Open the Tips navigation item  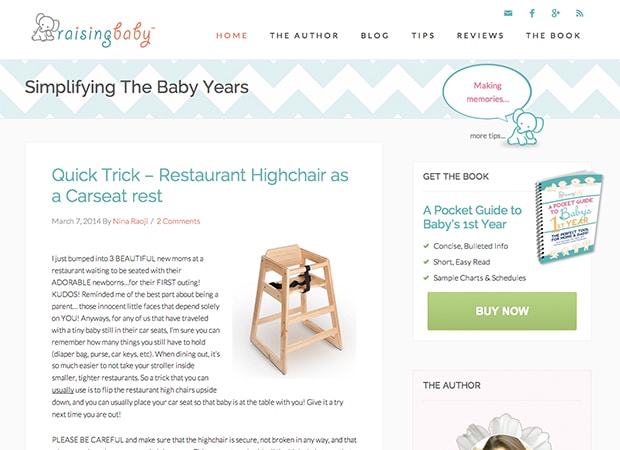point(423,36)
